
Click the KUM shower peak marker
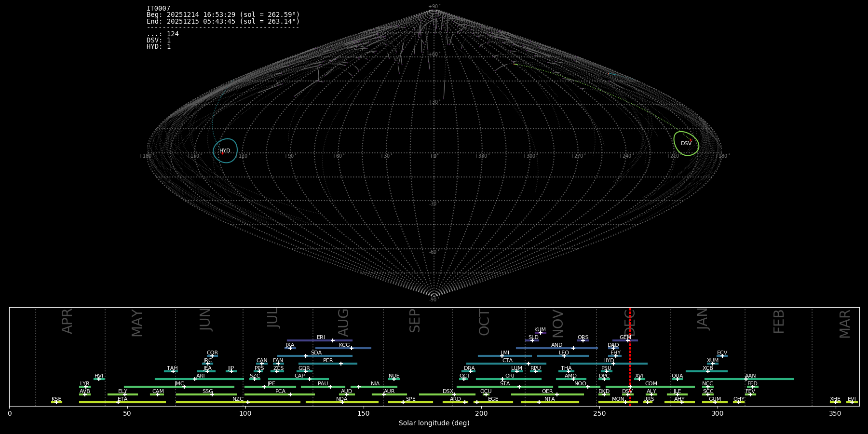[x=540, y=333]
